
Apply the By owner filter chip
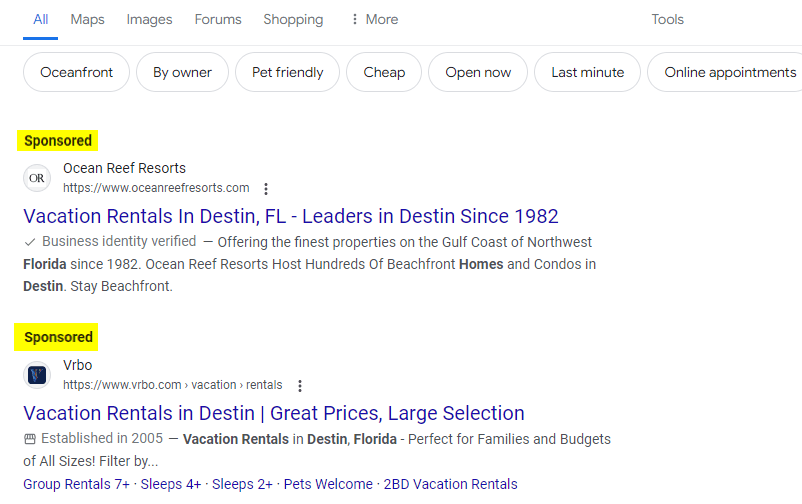coord(182,72)
